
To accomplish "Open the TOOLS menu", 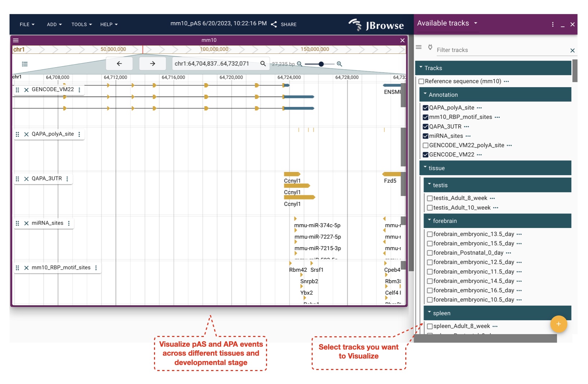I will pos(81,24).
